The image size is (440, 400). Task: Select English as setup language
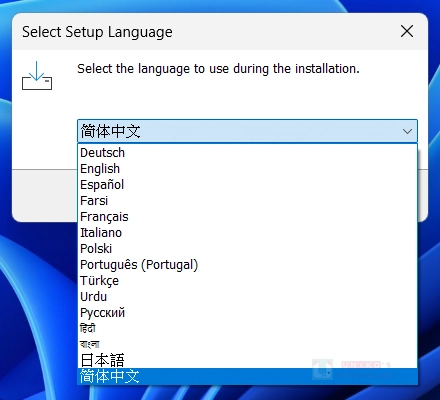point(247,169)
